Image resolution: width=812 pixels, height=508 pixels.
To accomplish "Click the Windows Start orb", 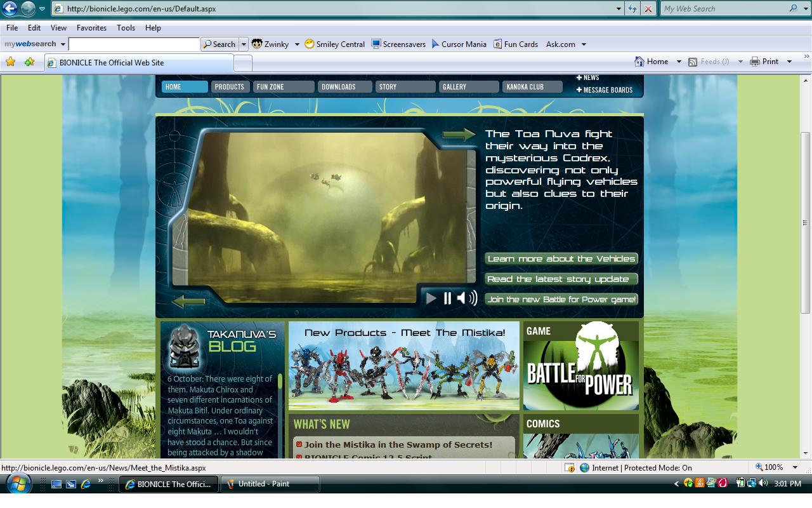I will tap(19, 485).
